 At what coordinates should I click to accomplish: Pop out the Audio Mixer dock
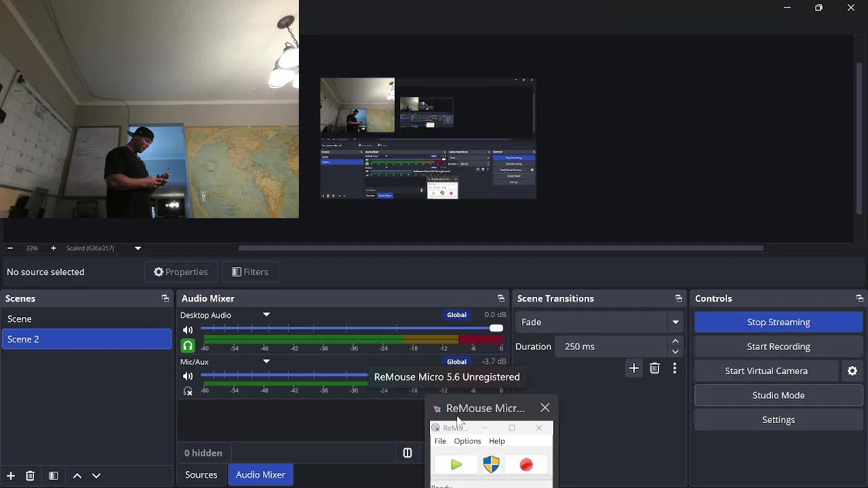pos(501,298)
